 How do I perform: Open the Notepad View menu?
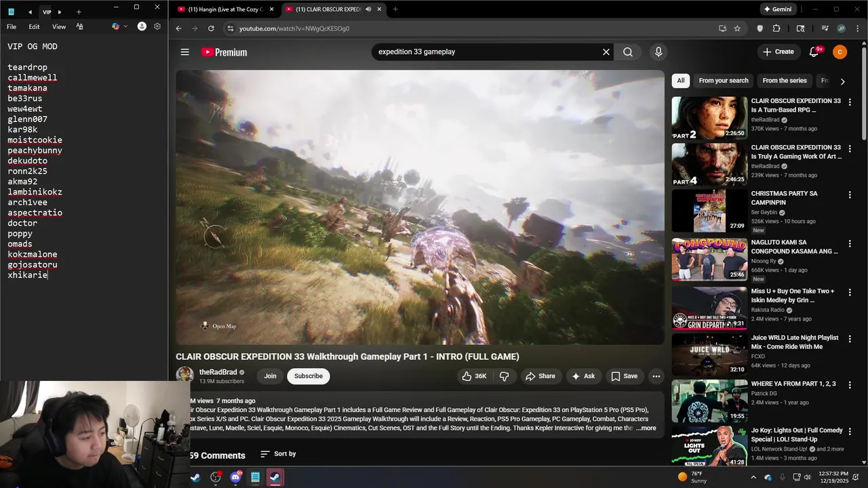pyautogui.click(x=59, y=26)
